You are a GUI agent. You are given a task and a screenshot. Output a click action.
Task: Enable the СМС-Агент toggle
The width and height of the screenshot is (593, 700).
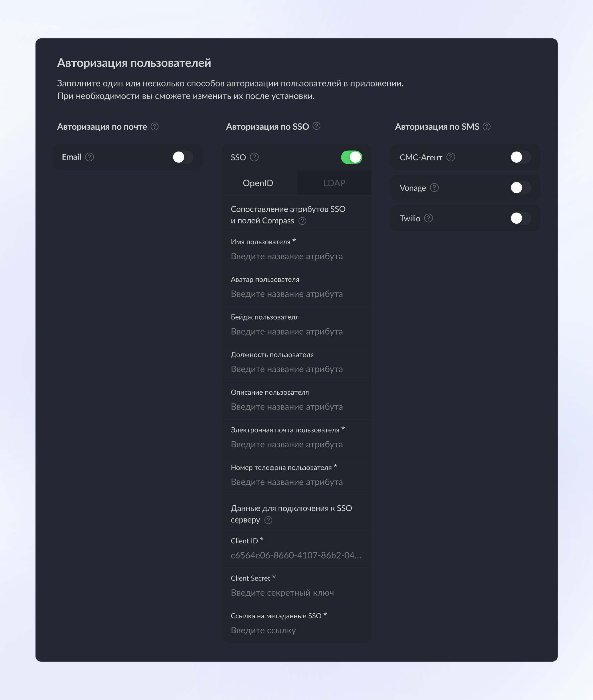click(x=520, y=157)
